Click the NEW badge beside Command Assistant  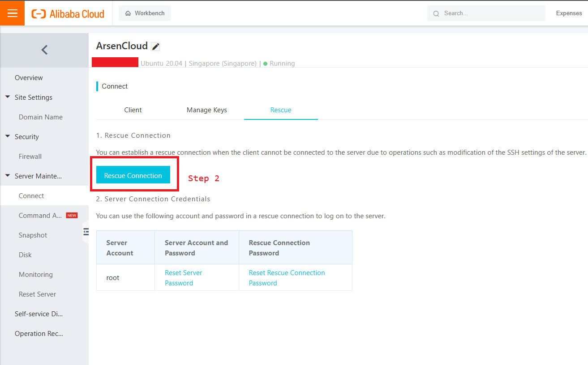pos(72,216)
